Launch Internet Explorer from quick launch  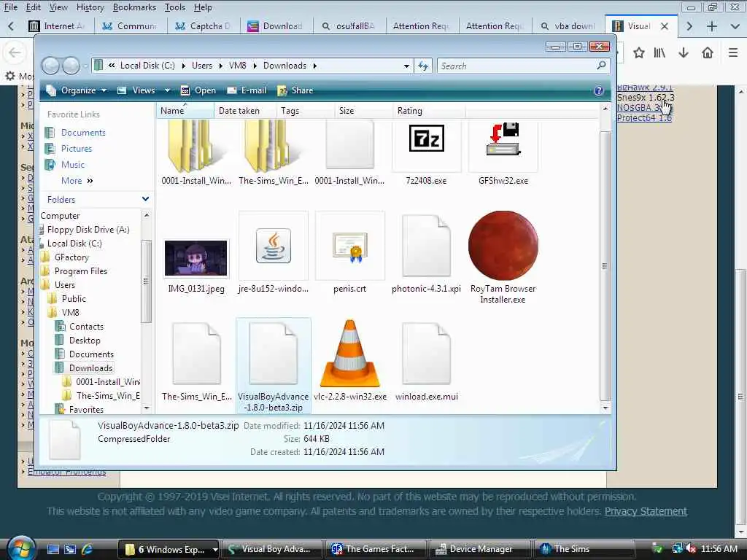[x=88, y=549]
